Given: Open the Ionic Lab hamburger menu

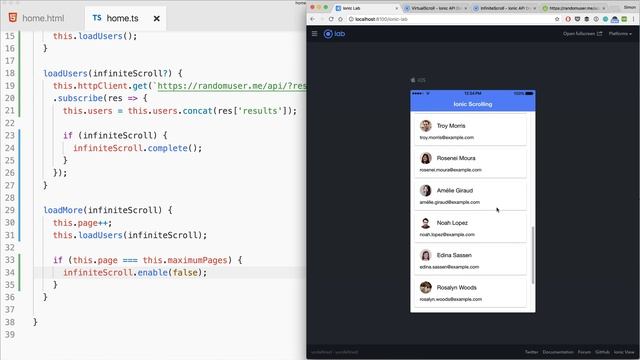Looking at the screenshot, I should (x=314, y=33).
